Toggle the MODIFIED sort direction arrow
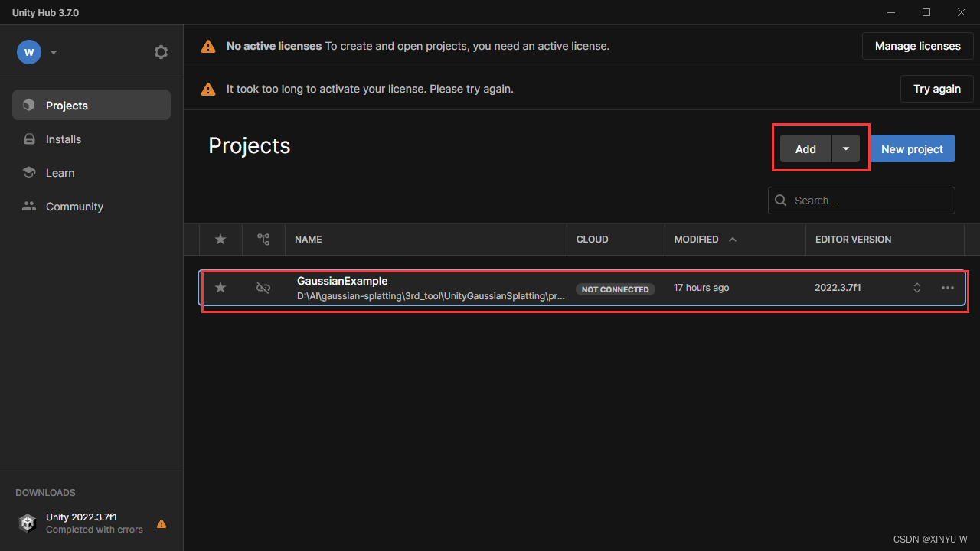Screen dimensions: 980x551 point(733,240)
